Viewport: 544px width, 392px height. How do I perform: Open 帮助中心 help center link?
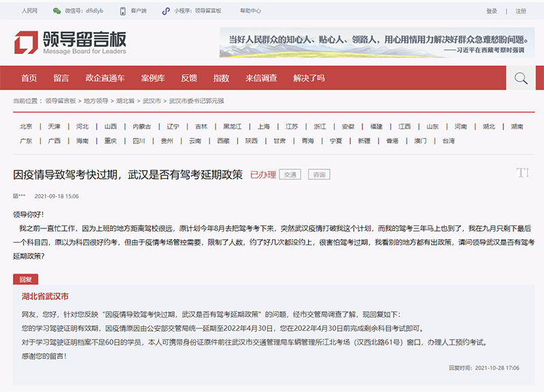[x=250, y=12]
